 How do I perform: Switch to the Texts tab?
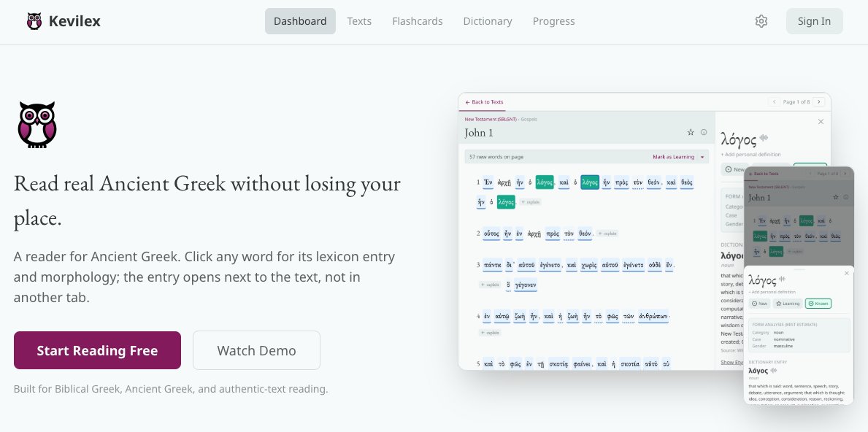point(359,21)
